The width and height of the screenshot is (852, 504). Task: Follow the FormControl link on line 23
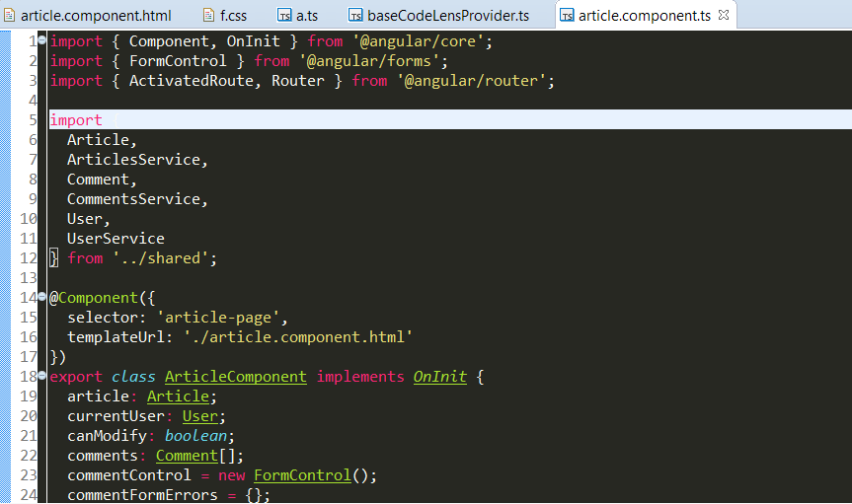pyautogui.click(x=303, y=475)
